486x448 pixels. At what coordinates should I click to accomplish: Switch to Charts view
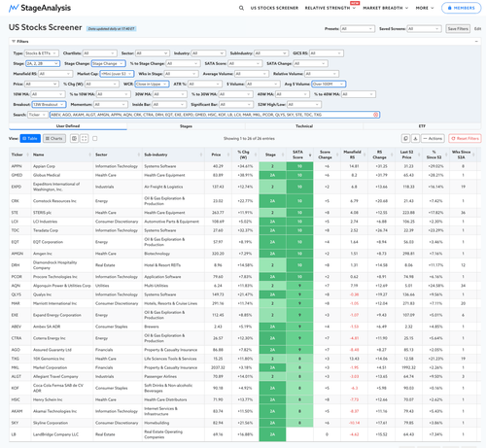point(54,139)
